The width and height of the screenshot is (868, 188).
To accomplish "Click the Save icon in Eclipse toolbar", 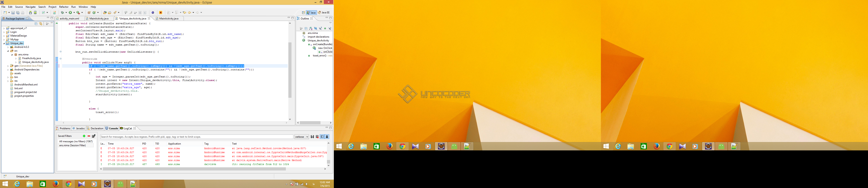I will (13, 13).
